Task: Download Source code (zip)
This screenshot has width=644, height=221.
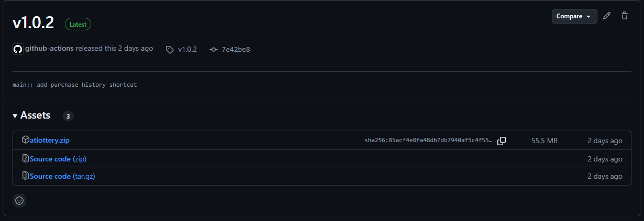Action: (x=62, y=159)
